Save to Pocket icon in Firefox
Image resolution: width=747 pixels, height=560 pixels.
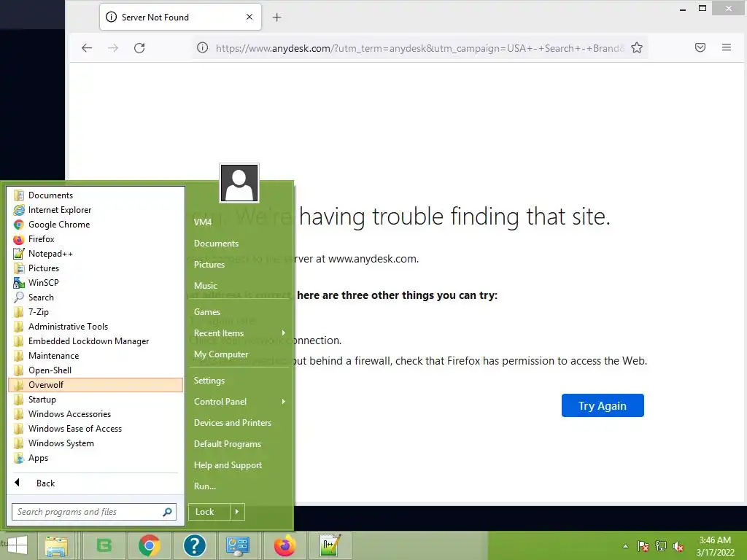pos(700,47)
